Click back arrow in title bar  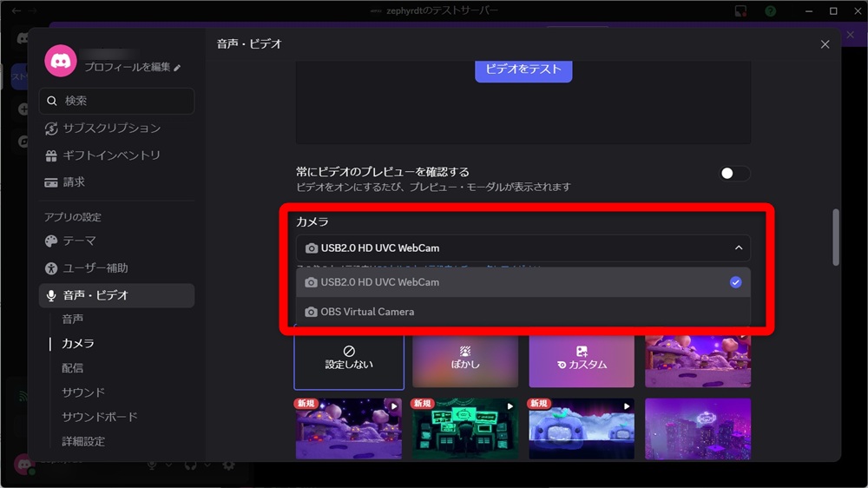pos(16,10)
